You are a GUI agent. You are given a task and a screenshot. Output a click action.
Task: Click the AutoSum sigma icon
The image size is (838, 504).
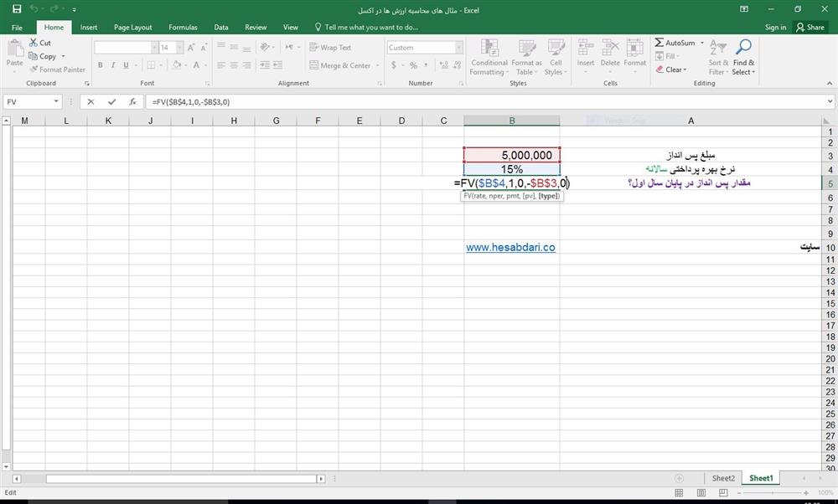pos(660,43)
